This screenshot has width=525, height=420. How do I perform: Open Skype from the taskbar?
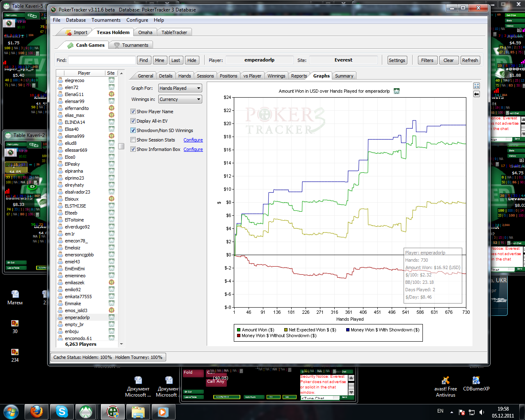point(62,411)
